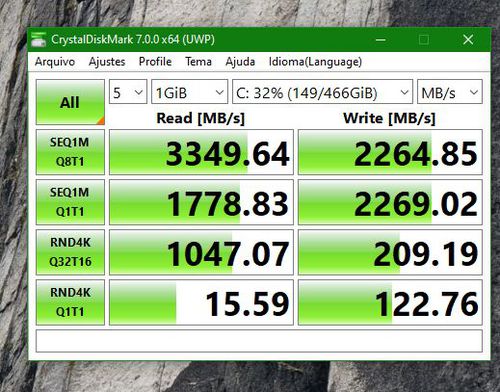Click the Read [MB/s] column header
500x392 pixels.
coord(201,118)
